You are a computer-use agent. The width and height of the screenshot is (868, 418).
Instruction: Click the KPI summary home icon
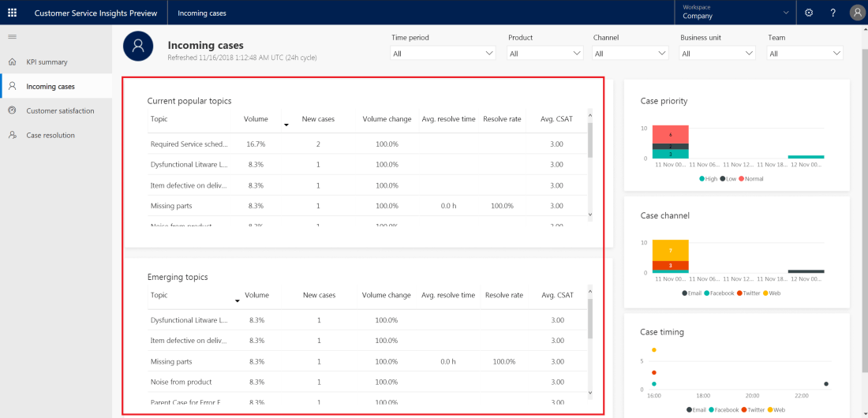(x=12, y=62)
